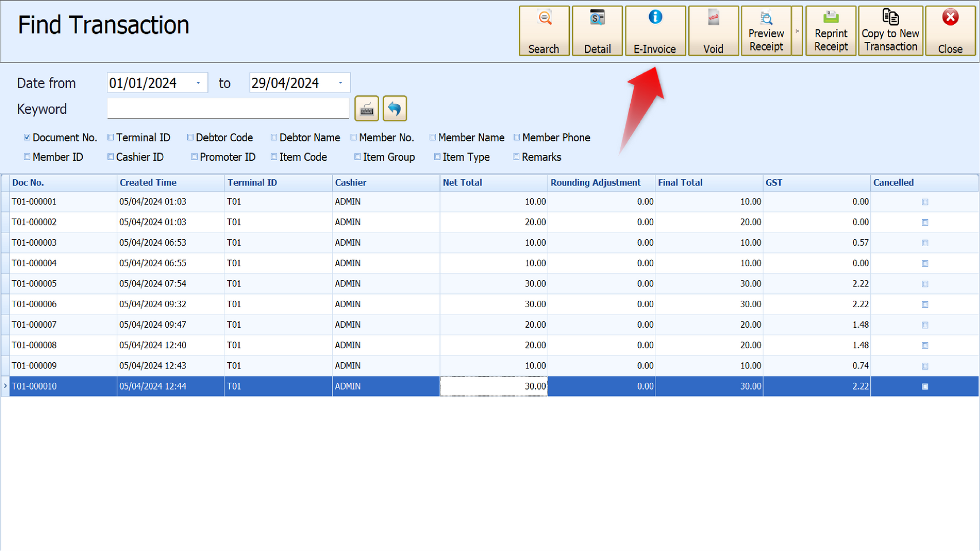Enable the Cashier ID filter checkbox
This screenshot has height=551, width=980.
[111, 157]
